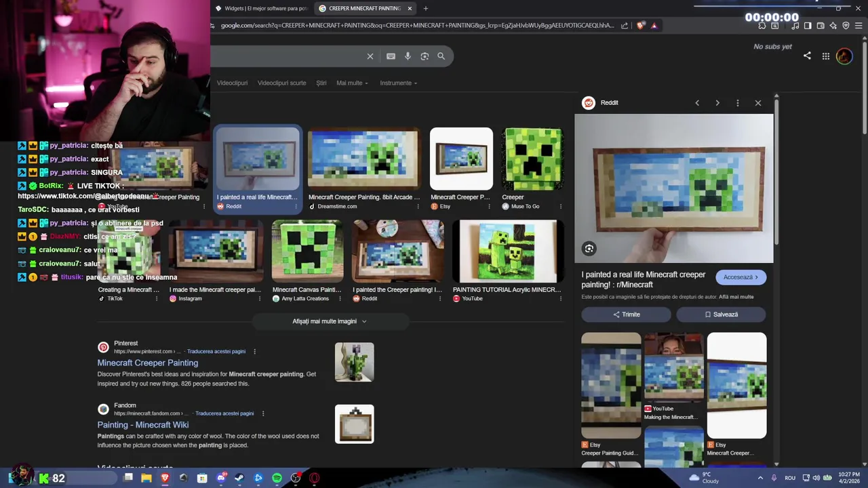Select Muse To Go Creeper face thumbnail

pos(532,159)
